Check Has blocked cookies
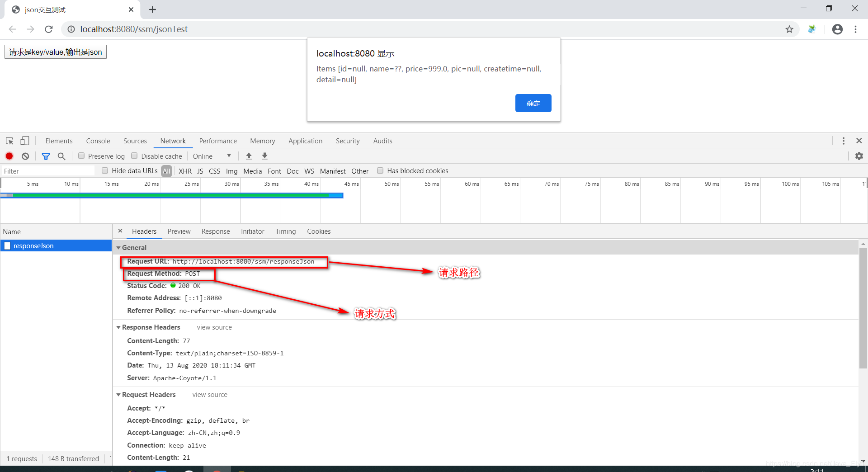This screenshot has width=868, height=472. (x=380, y=170)
